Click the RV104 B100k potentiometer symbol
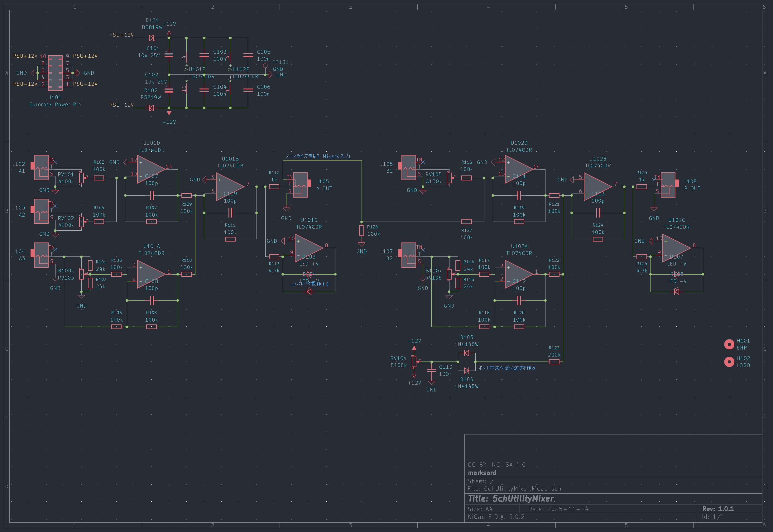The height and width of the screenshot is (532, 773). (414, 362)
